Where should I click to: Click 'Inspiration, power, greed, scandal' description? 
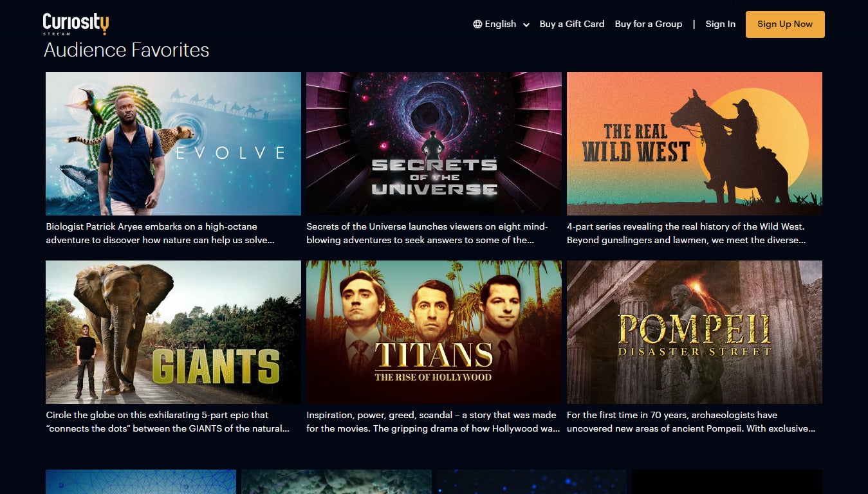click(x=433, y=422)
